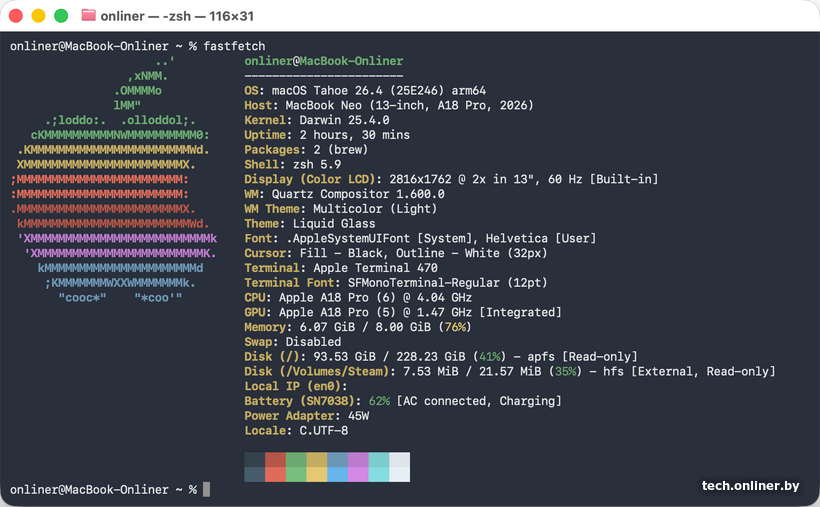Click the brighter white palette swatch

click(400, 475)
